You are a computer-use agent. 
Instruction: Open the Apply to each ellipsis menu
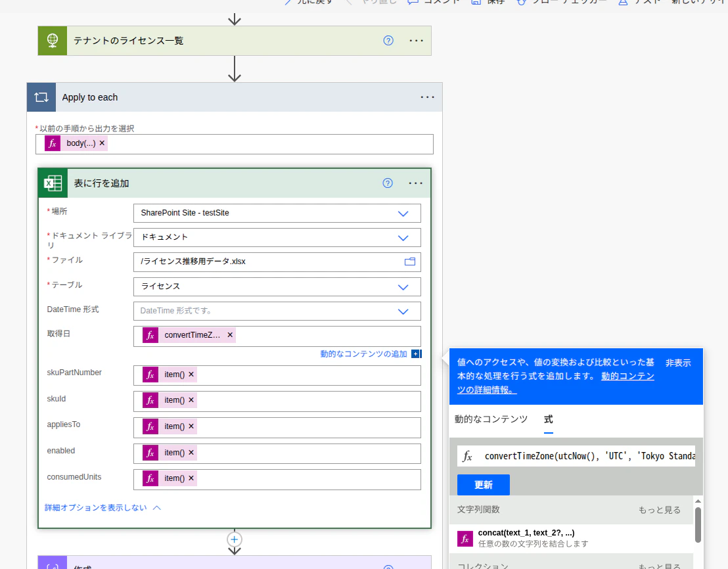[427, 97]
